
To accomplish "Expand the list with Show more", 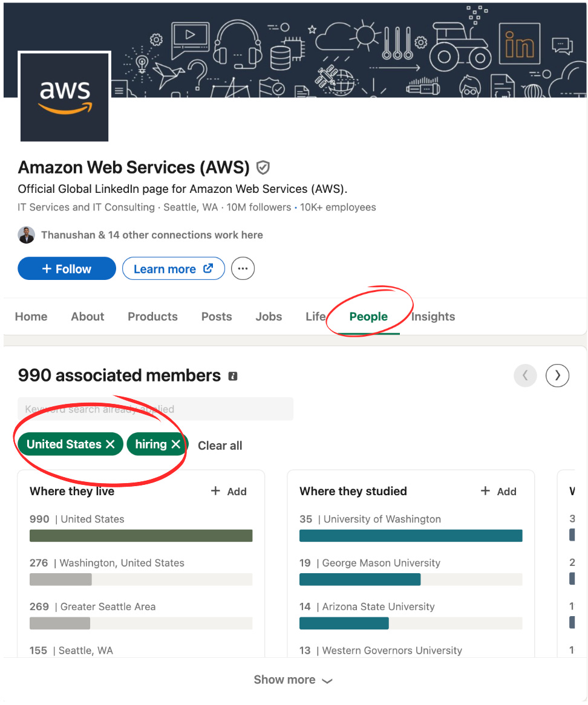I will pyautogui.click(x=293, y=680).
